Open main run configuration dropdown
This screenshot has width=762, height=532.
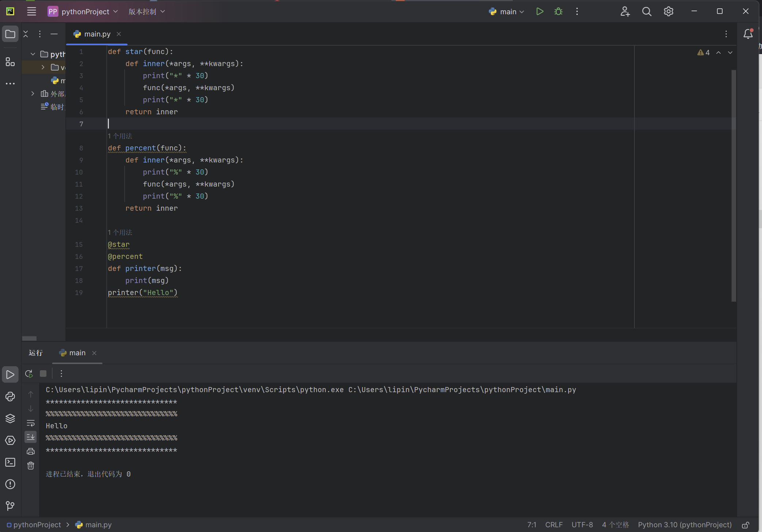(x=506, y=12)
